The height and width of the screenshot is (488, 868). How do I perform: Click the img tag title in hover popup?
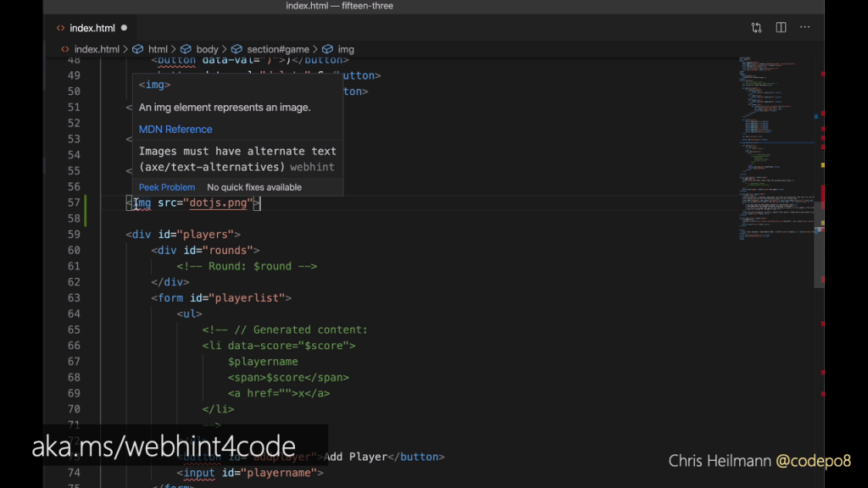point(154,85)
